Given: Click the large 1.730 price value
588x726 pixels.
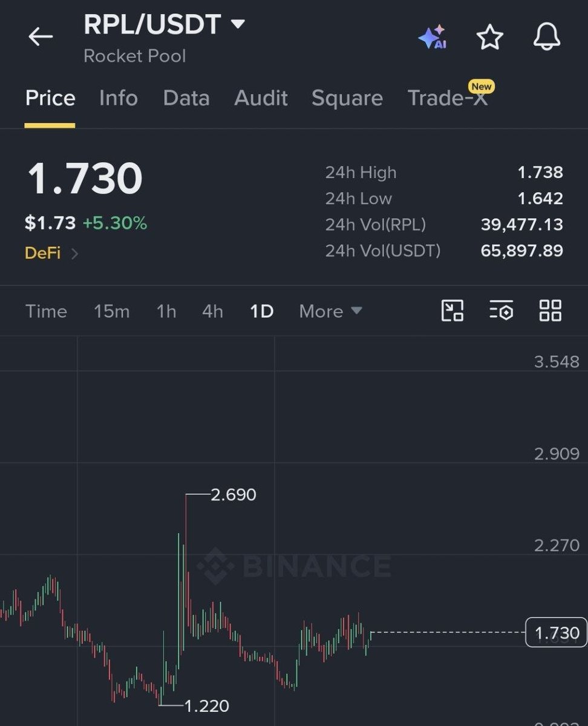Looking at the screenshot, I should (x=84, y=178).
